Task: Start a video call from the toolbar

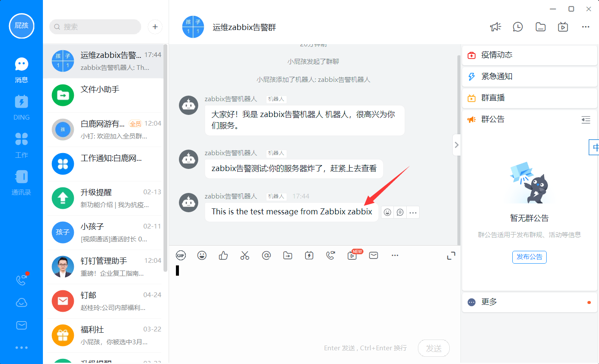Action: pos(330,256)
